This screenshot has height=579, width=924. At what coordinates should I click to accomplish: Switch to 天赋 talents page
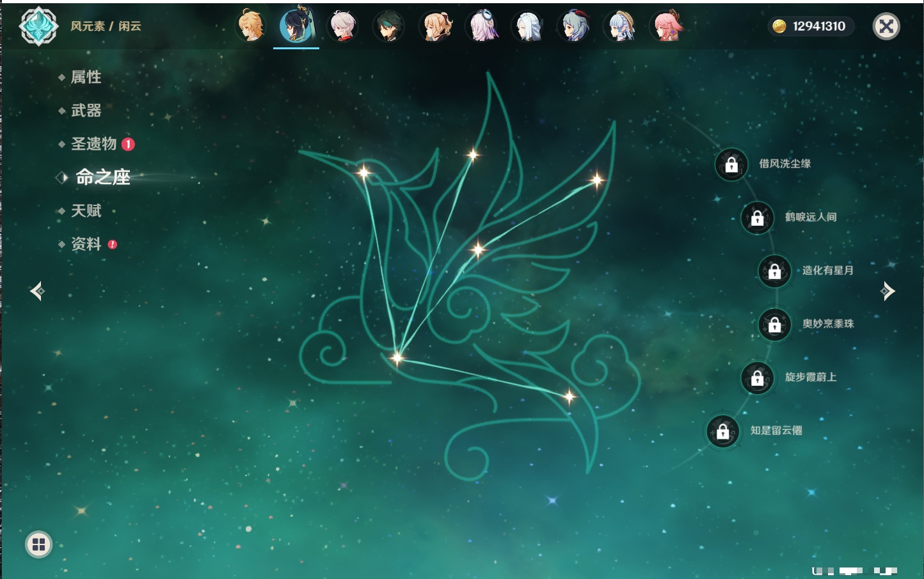(x=86, y=210)
